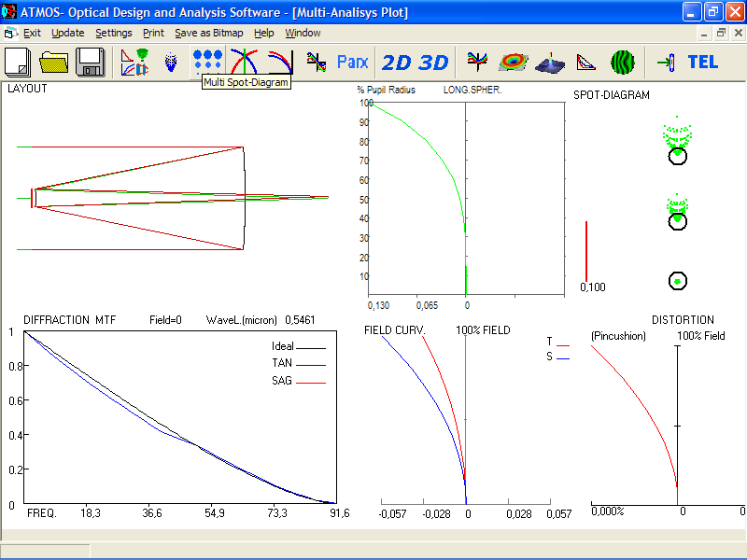Viewport: 747px width, 560px height.
Task: Show the blue 3D point spread peak icon
Action: pyautogui.click(x=549, y=63)
